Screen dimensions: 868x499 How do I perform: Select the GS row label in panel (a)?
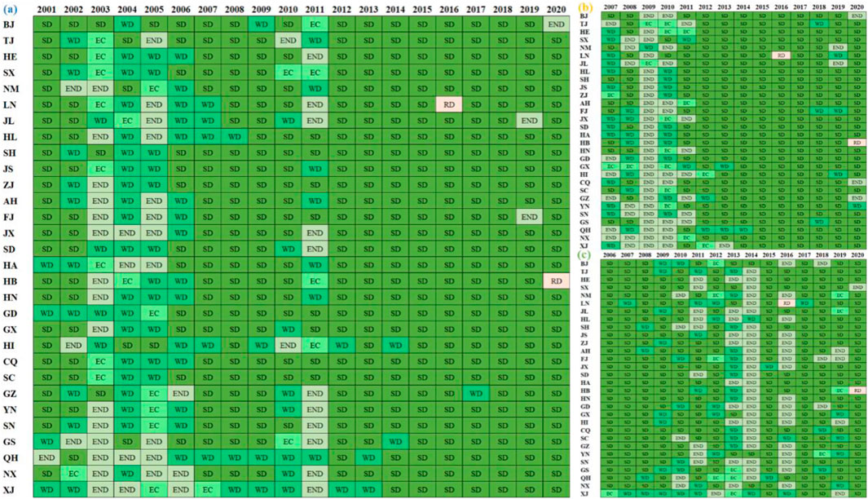10,442
